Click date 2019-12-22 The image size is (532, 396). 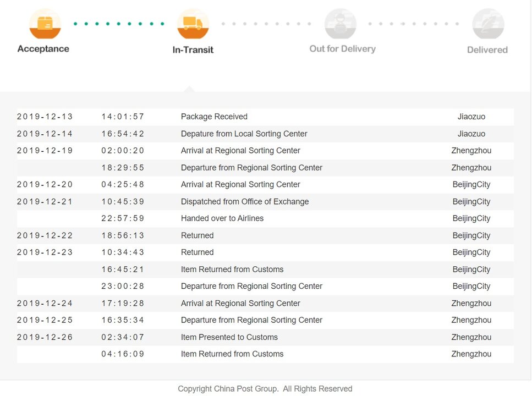point(45,235)
